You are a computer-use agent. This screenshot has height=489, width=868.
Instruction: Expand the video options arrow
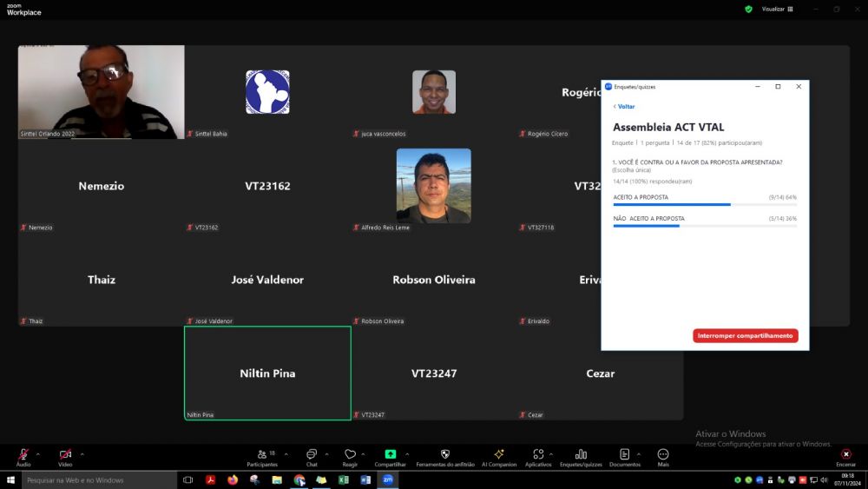(82, 453)
